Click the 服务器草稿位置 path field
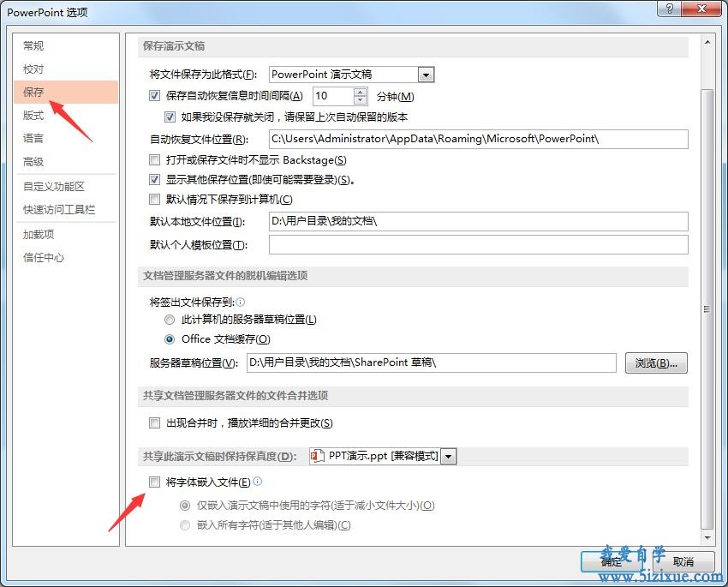Image resolution: width=728 pixels, height=587 pixels. click(x=432, y=362)
